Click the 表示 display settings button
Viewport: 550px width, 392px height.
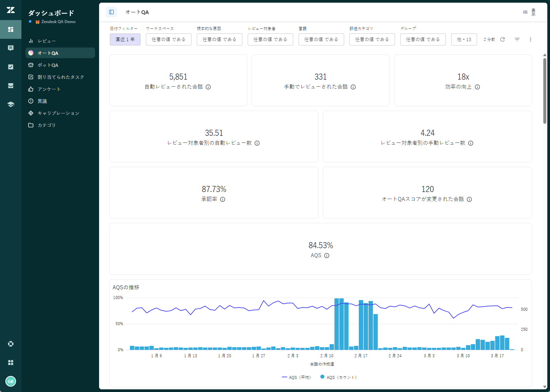pyautogui.click(x=529, y=12)
